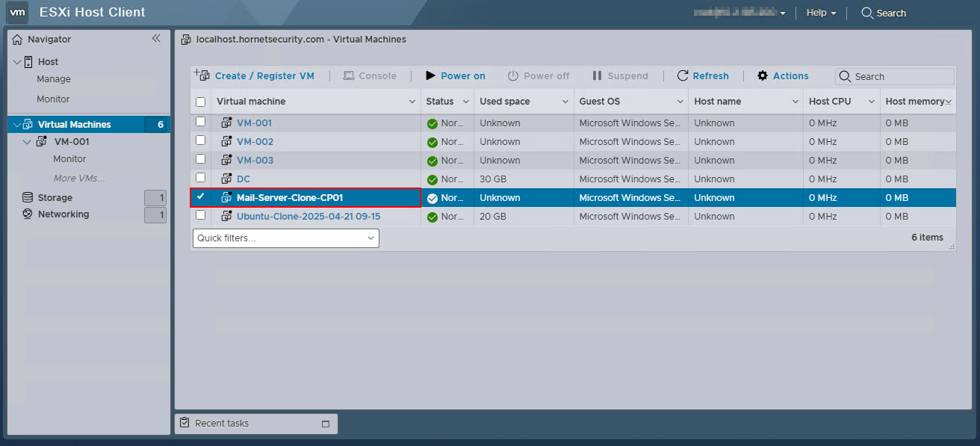Click the Storage count badge

click(155, 198)
